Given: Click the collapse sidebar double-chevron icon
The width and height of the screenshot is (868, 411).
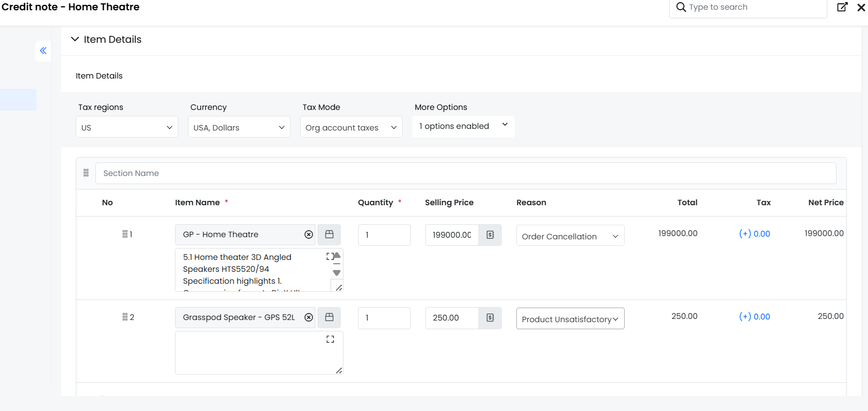Looking at the screenshot, I should pyautogui.click(x=43, y=51).
